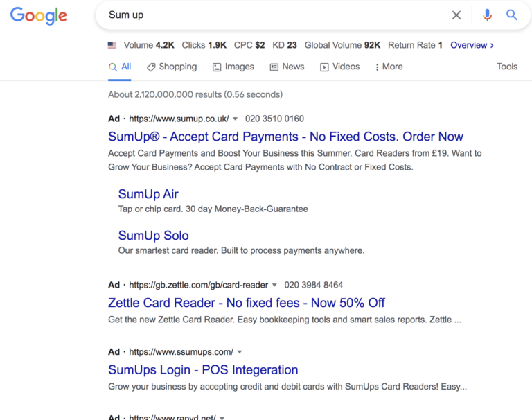Screen dimensions: 532x420
Task: Open SumUp Accept Card Payments ad link
Action: 285,137
